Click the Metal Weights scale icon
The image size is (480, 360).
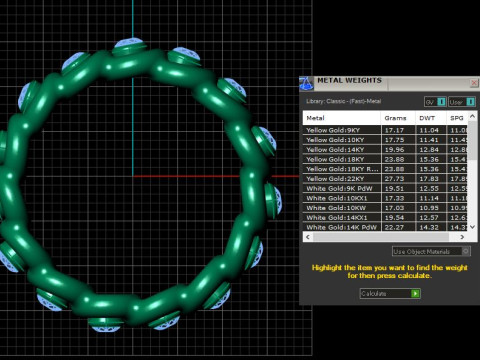coord(307,83)
